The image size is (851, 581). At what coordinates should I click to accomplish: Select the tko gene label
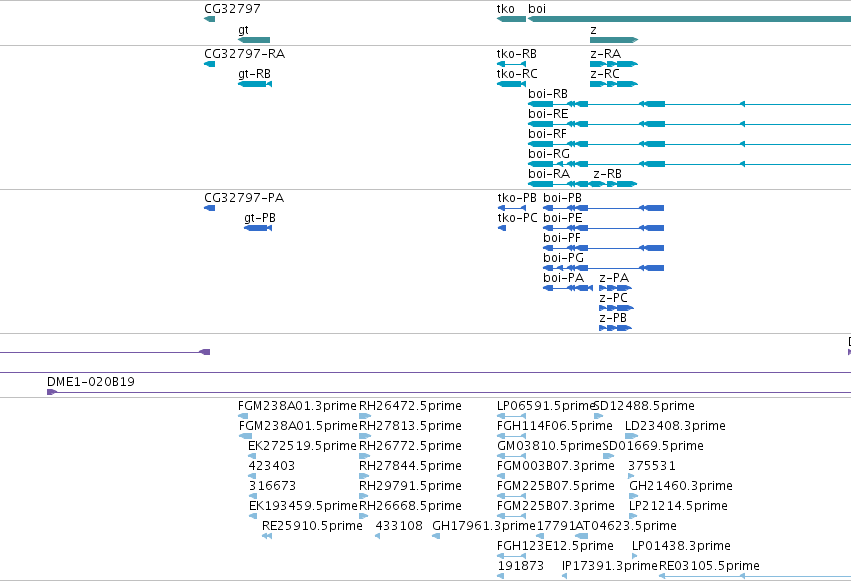[505, 9]
